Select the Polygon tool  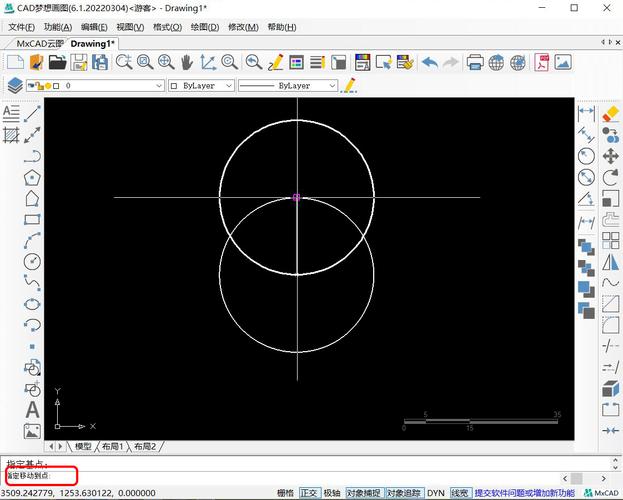pos(32,178)
